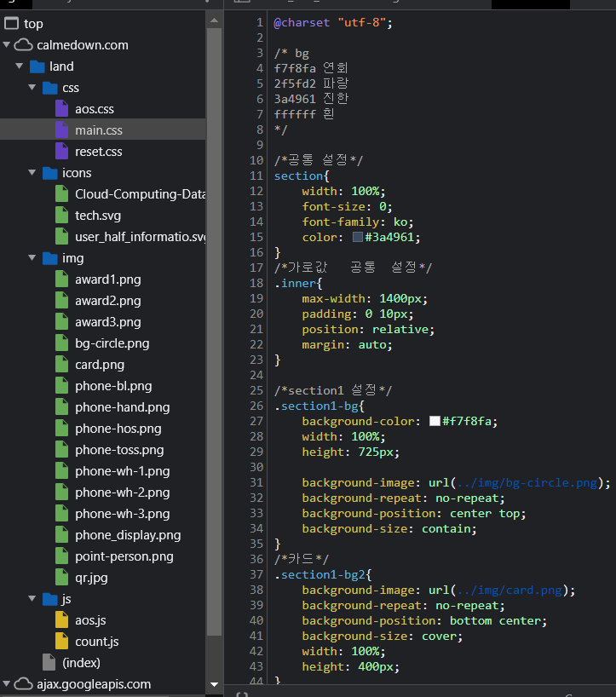Image resolution: width=616 pixels, height=697 pixels.
Task: Click the tech.svg file icon
Action: click(x=62, y=216)
